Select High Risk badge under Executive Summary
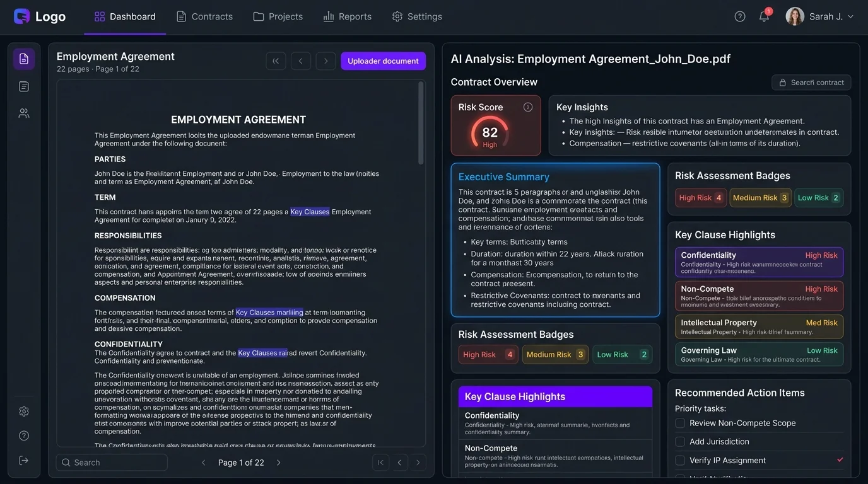Viewport: 868px width, 484px height. [x=488, y=354]
